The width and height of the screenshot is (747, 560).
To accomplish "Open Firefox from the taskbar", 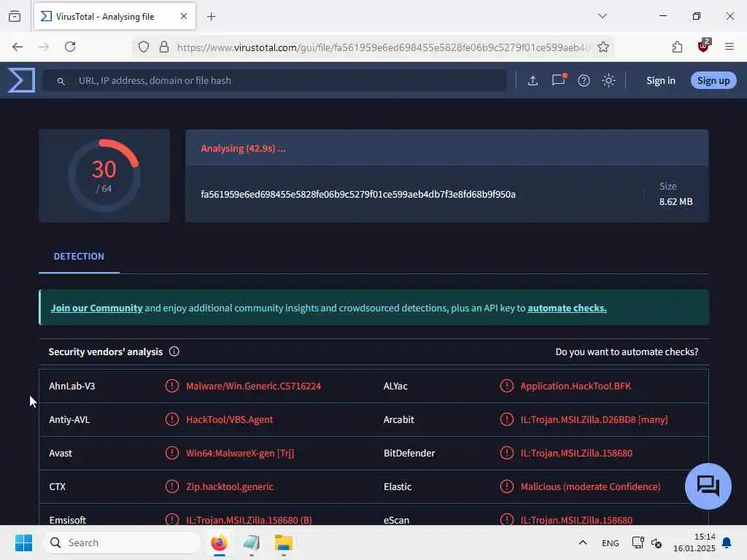I will [x=219, y=542].
